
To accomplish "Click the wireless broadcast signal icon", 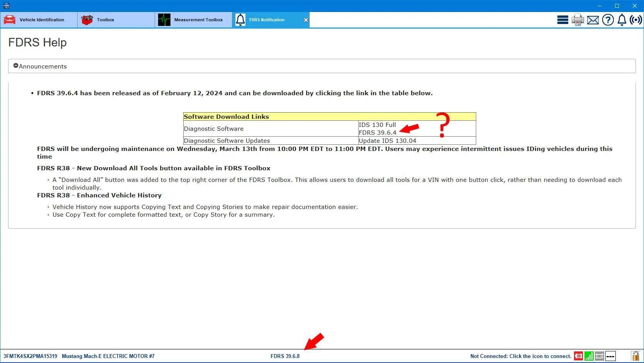I will [636, 20].
